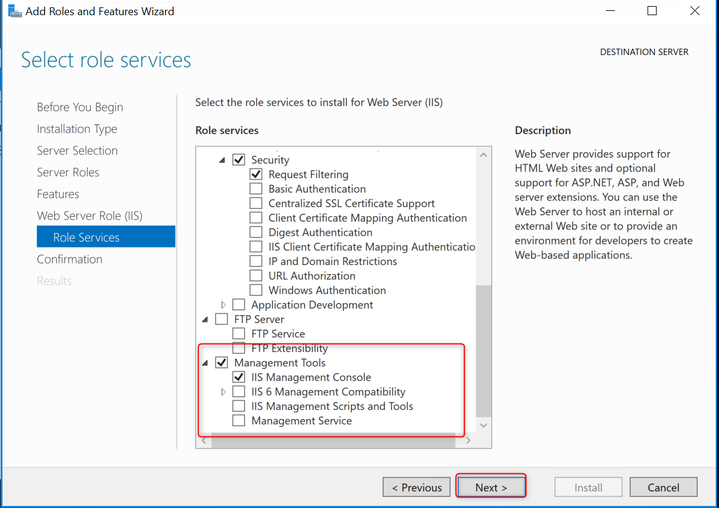Image resolution: width=719 pixels, height=508 pixels.
Task: Collapse the Management Tools node
Action: click(x=205, y=363)
